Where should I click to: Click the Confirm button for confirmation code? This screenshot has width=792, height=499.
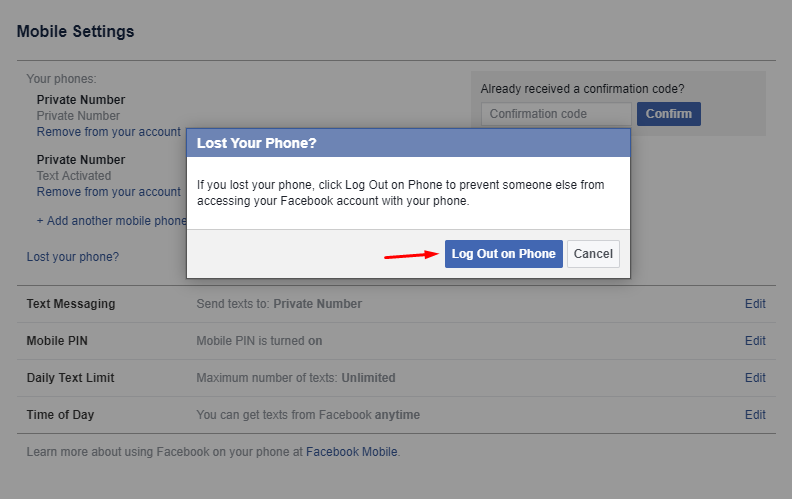tap(669, 114)
